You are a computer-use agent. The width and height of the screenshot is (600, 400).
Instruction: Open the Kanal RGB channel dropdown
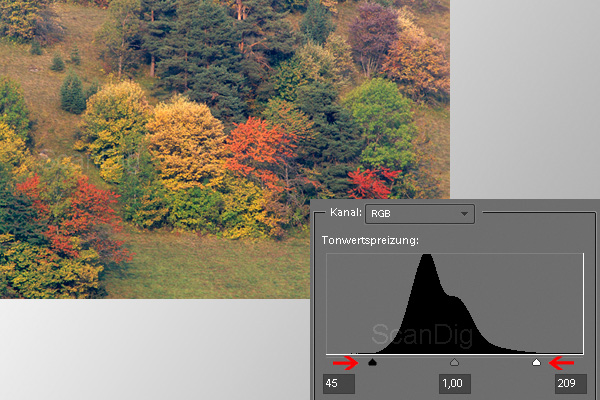pyautogui.click(x=418, y=213)
